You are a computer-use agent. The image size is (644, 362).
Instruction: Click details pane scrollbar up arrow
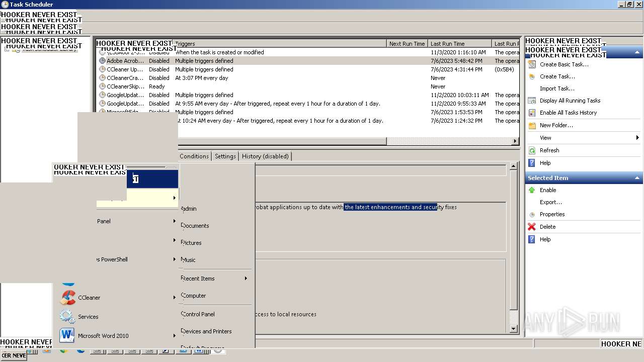click(514, 166)
